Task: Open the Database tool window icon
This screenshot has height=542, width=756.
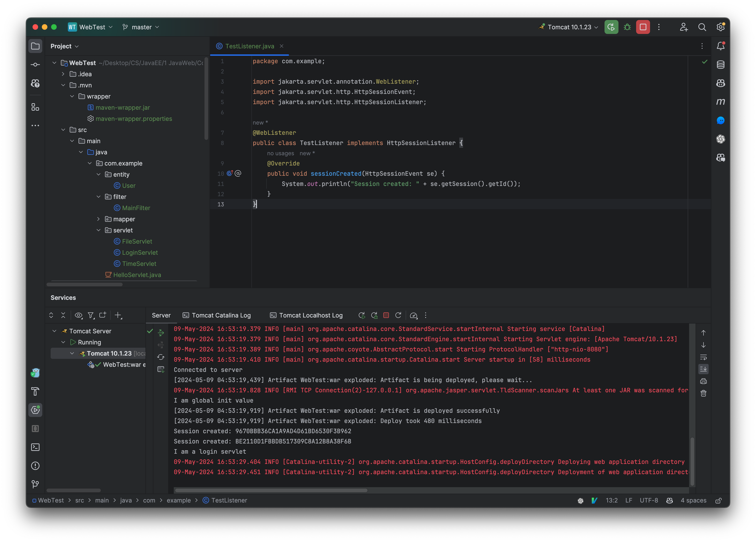Action: [720, 64]
